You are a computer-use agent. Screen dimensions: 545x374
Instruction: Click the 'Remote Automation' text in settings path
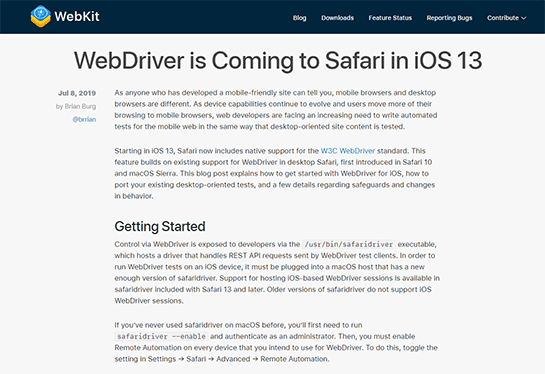pos(294,359)
